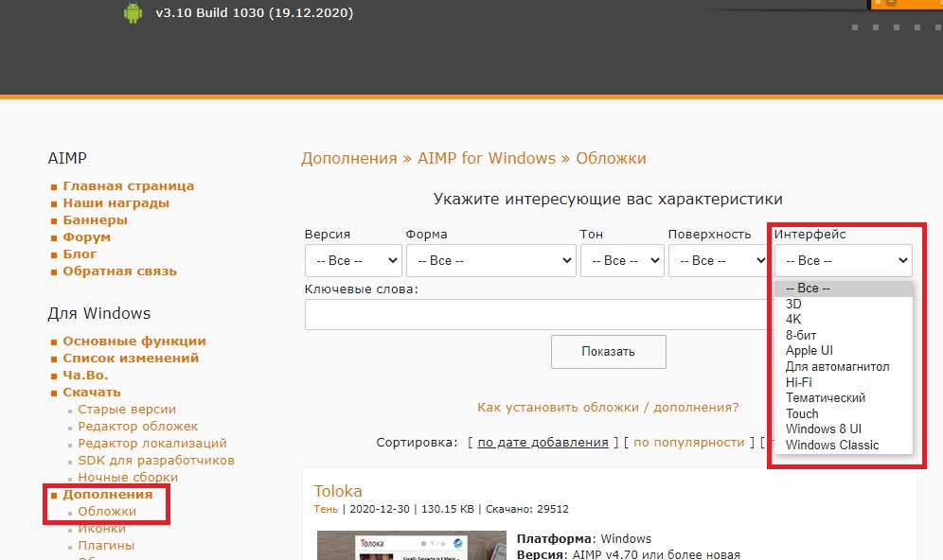Choose 3D interface option
Image resolution: width=943 pixels, height=560 pixels.
[844, 304]
